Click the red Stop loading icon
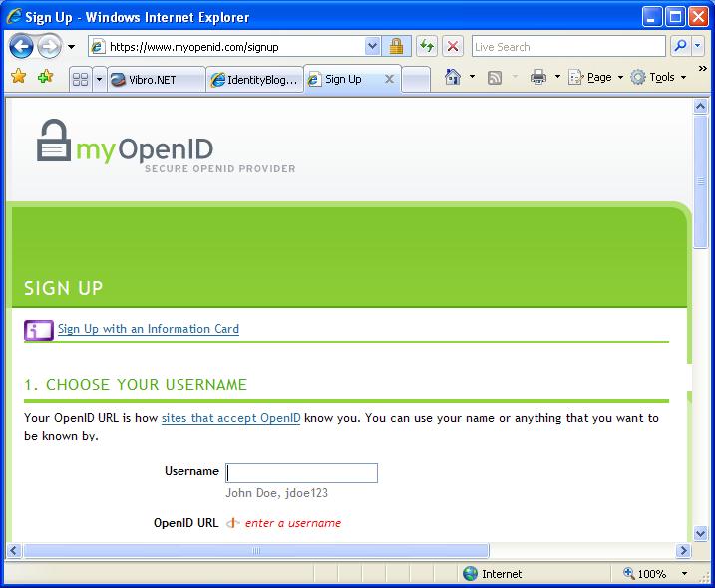Image resolution: width=715 pixels, height=588 pixels. [453, 47]
